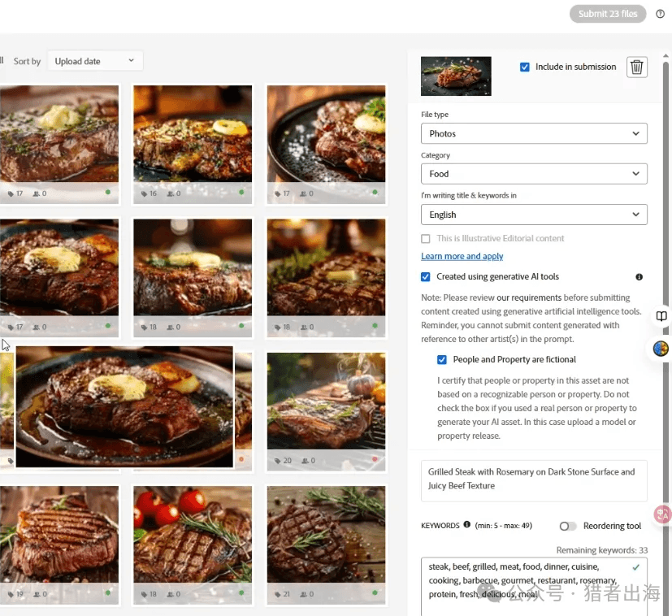Click info icon beside generative AI tools
The height and width of the screenshot is (616, 672).
(639, 277)
